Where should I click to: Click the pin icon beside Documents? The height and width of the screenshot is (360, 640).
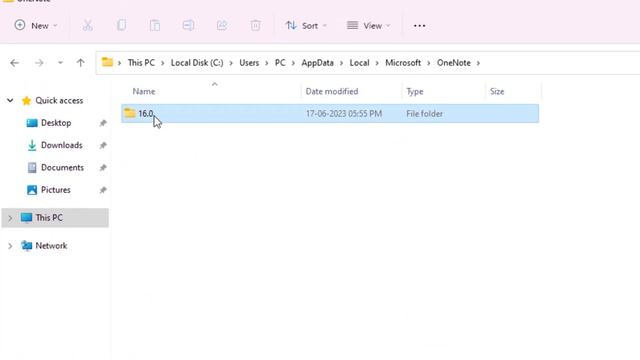tap(103, 168)
